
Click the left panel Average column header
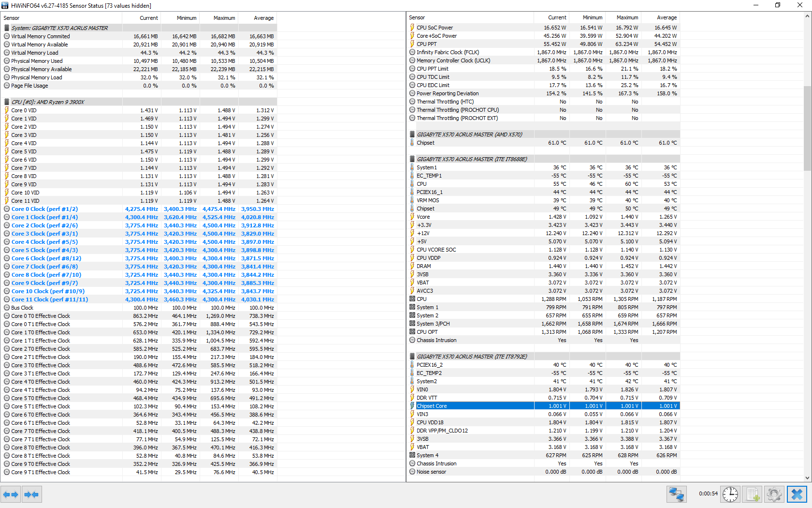258,18
